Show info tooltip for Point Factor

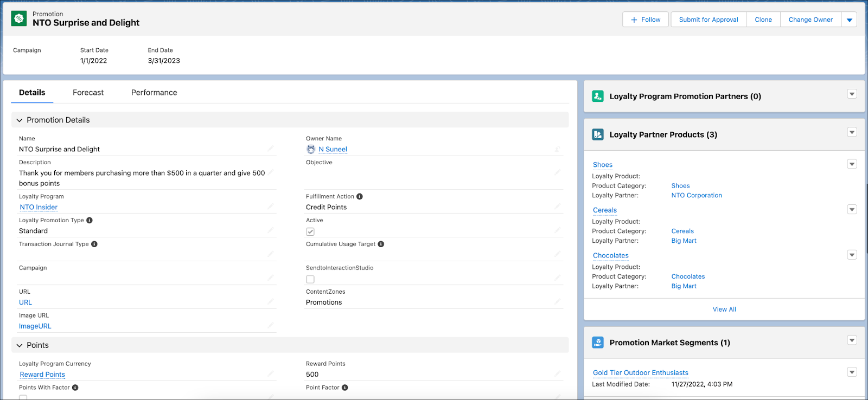(x=345, y=388)
